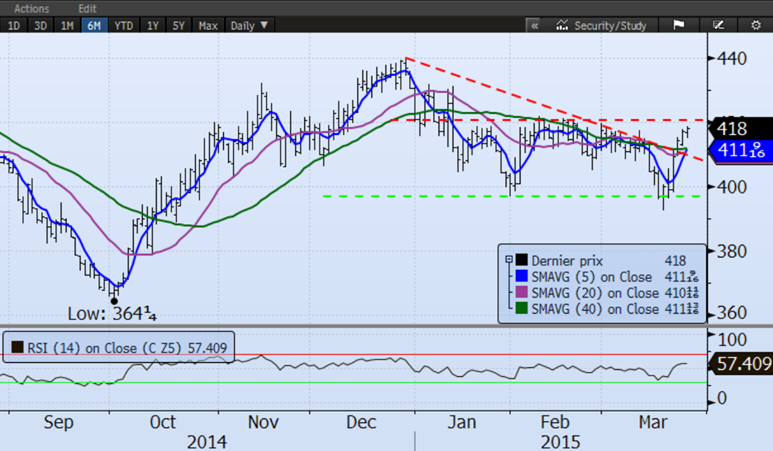773x451 pixels.
Task: Click the RSI (14) legend square icon
Action: tap(17, 348)
